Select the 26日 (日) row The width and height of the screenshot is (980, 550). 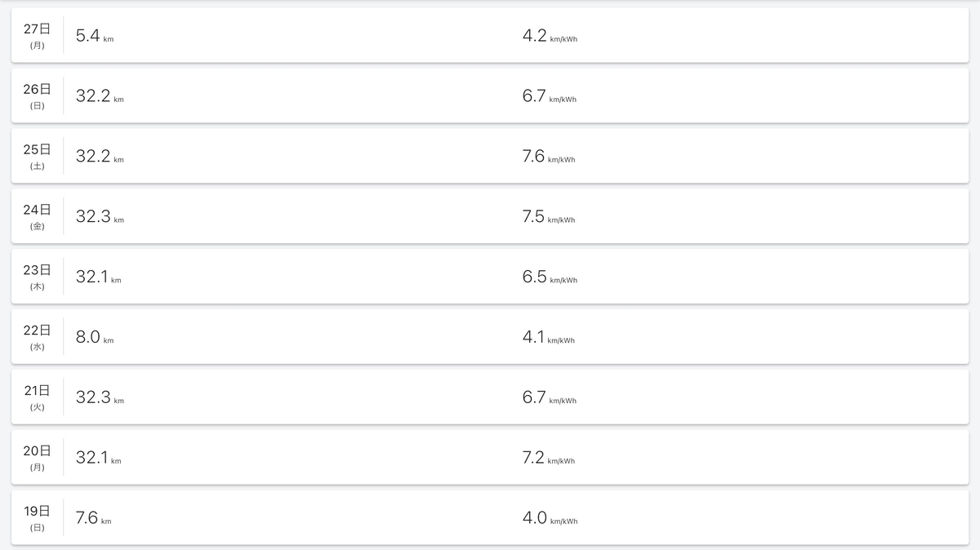point(490,95)
